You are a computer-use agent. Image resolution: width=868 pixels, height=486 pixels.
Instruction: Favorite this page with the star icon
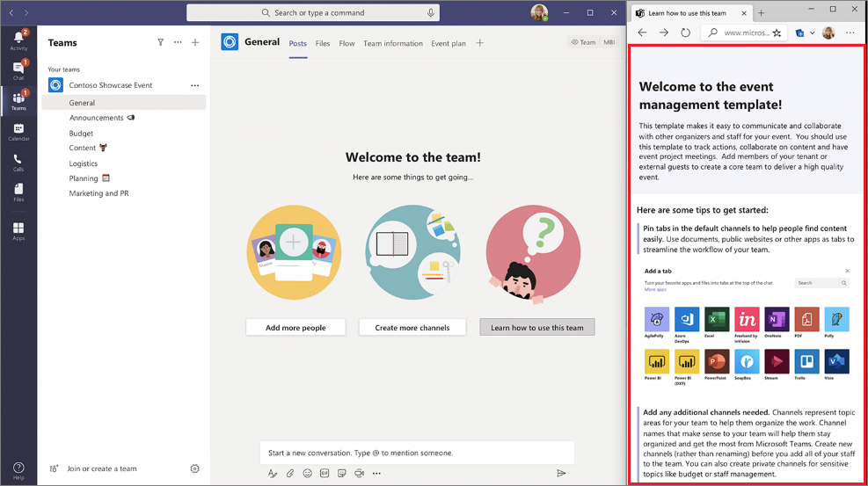coord(777,33)
